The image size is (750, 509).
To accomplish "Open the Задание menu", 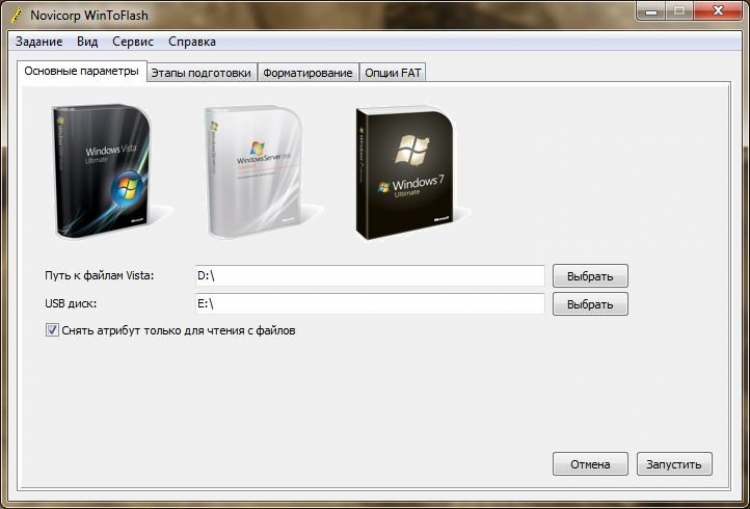I will 39,42.
